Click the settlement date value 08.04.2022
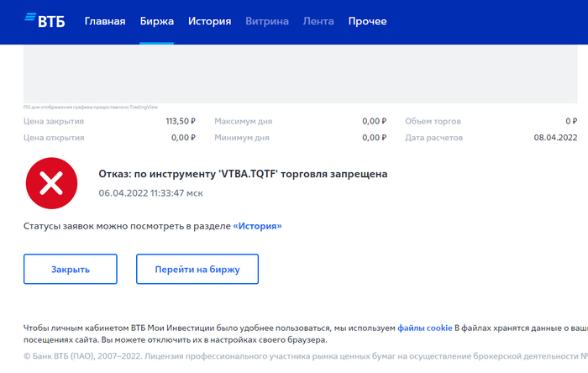The height and width of the screenshot is (373, 588). pyautogui.click(x=555, y=138)
